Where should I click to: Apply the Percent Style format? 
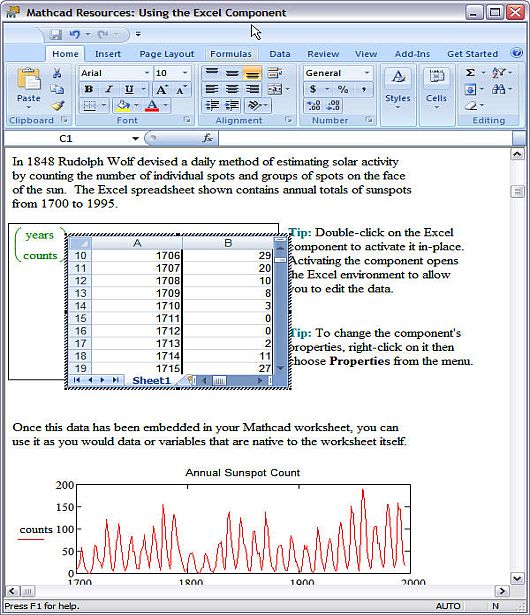343,89
